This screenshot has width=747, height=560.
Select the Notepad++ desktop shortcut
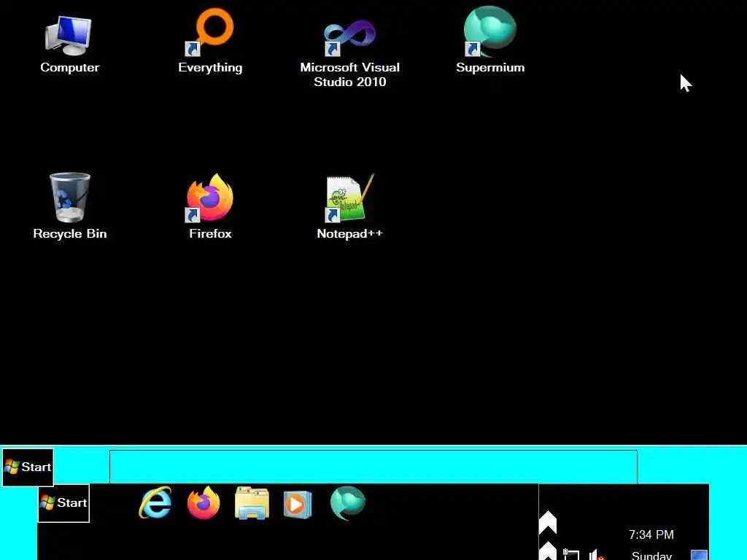point(349,206)
